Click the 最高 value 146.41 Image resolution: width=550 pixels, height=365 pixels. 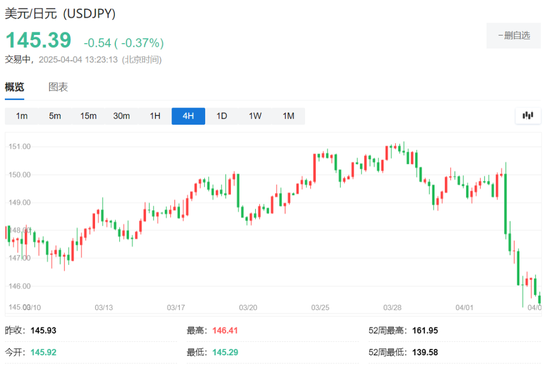point(225,331)
